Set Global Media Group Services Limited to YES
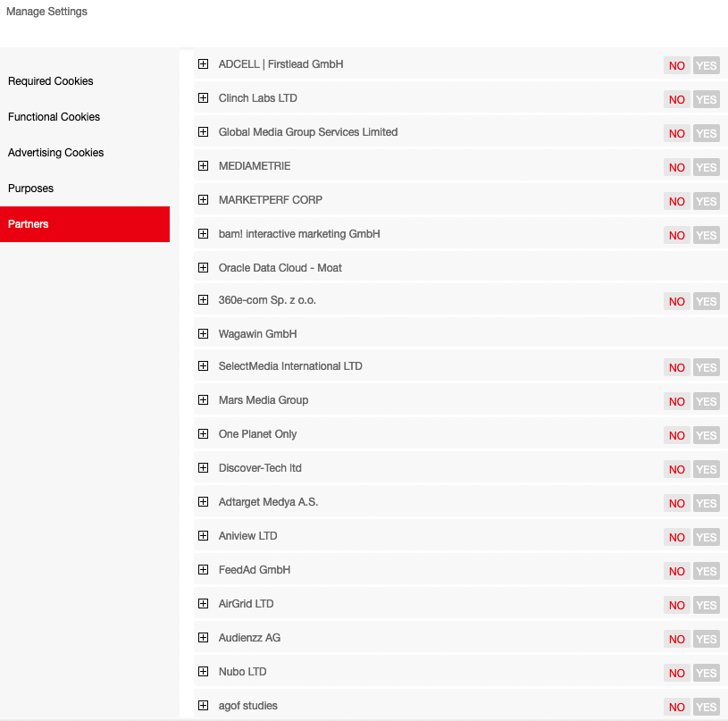Viewport: 728px width, 721px height. pos(706,133)
